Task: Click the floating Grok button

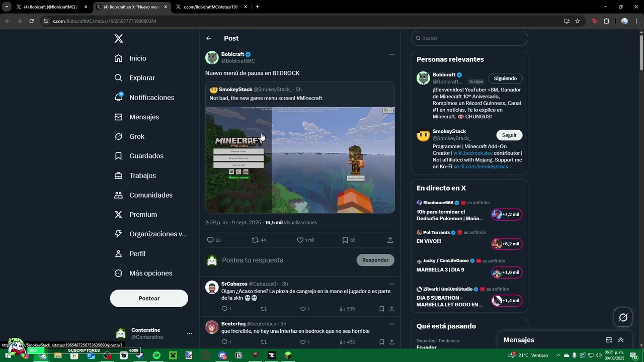Action: coord(623,317)
